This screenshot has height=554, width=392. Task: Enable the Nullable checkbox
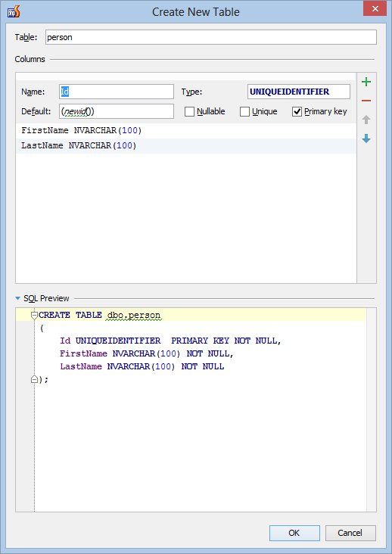tap(190, 112)
